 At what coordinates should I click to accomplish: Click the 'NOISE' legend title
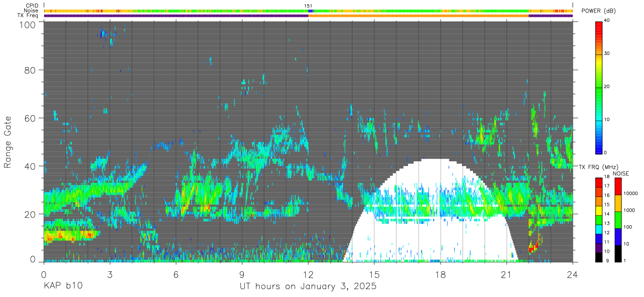[x=621, y=173]
